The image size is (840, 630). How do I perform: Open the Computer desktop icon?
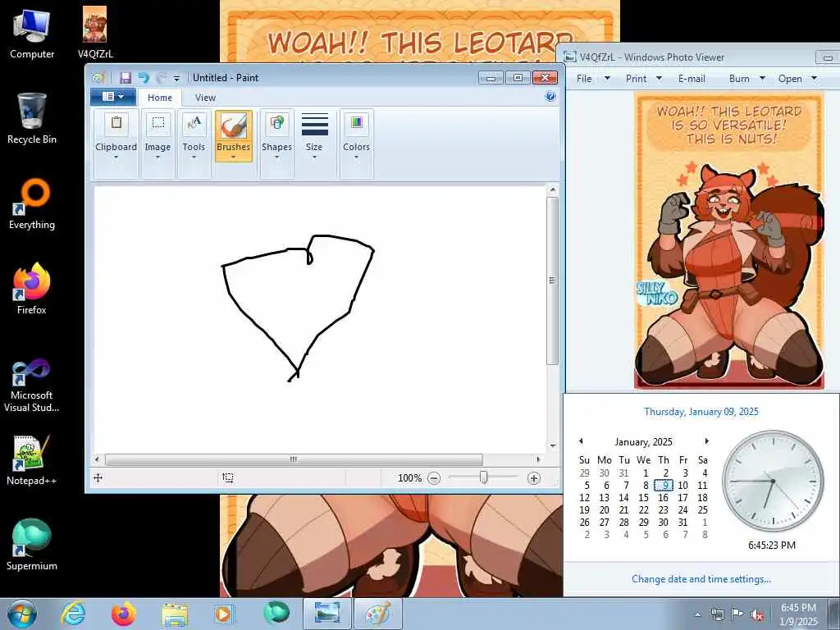(x=32, y=33)
